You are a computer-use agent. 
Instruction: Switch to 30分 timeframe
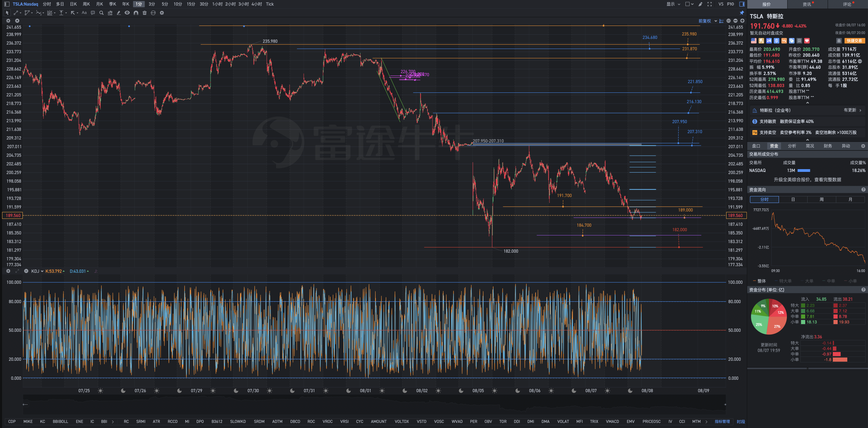click(204, 4)
